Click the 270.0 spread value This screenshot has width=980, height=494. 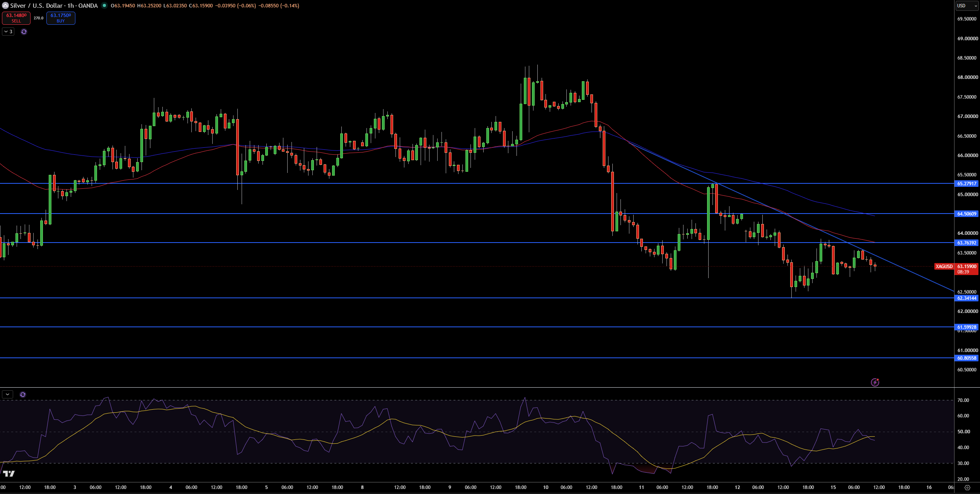38,18
